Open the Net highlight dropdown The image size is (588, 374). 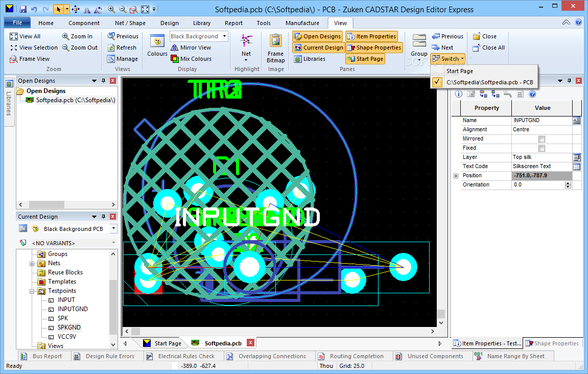246,48
